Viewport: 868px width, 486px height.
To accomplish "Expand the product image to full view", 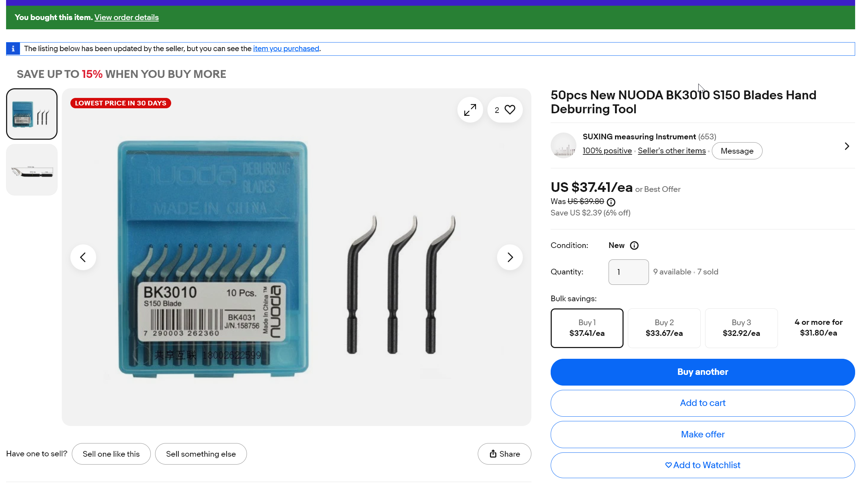I will click(x=470, y=110).
